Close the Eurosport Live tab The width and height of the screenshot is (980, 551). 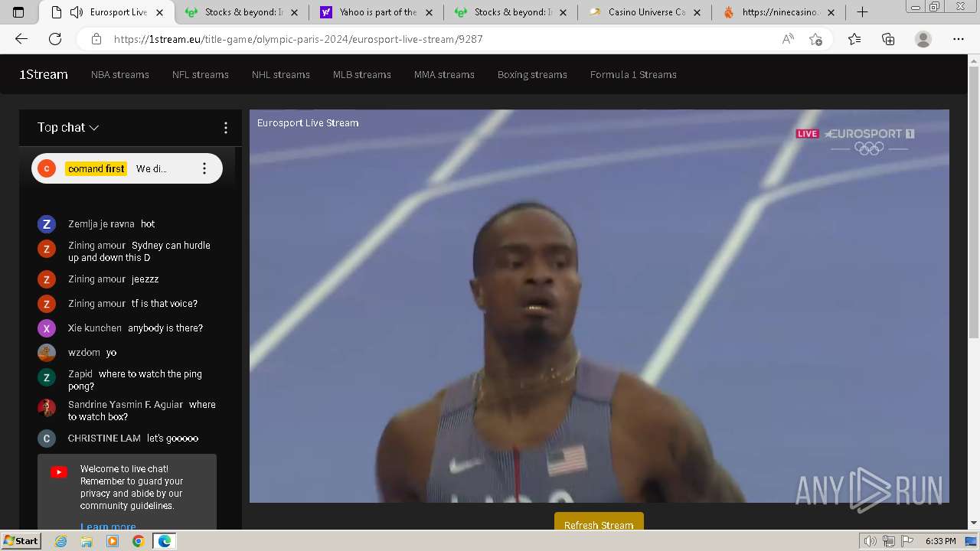click(x=159, y=12)
